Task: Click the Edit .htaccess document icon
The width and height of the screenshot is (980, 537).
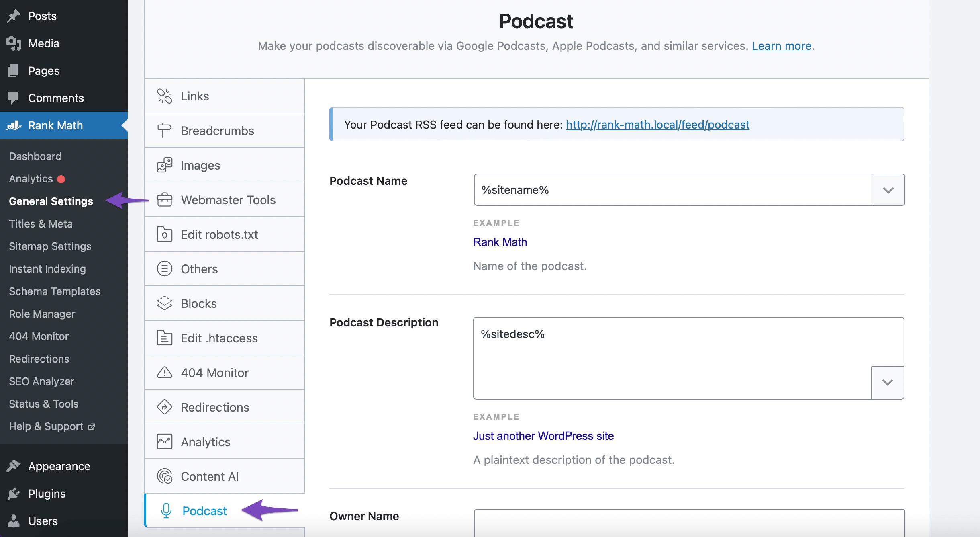Action: pos(164,338)
